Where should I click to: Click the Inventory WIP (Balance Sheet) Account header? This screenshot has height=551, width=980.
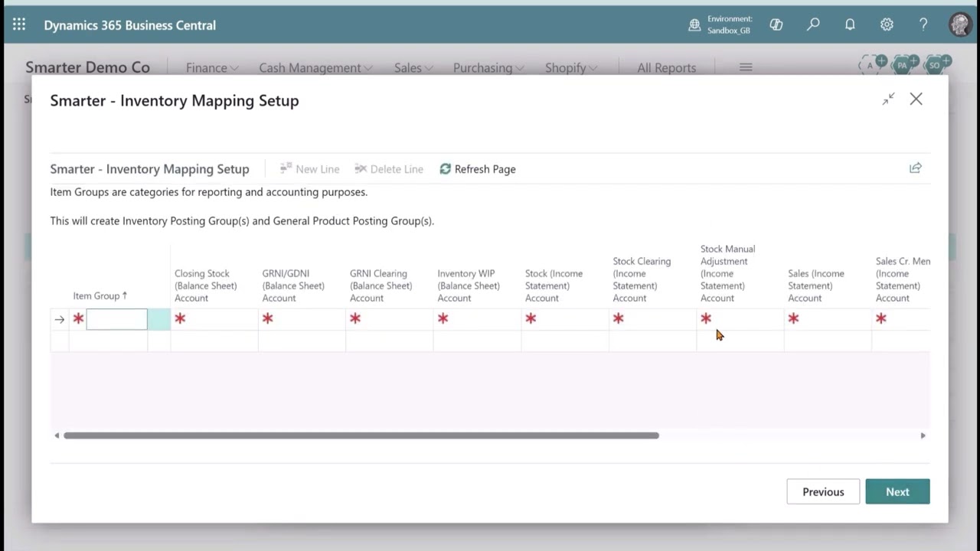(x=469, y=285)
